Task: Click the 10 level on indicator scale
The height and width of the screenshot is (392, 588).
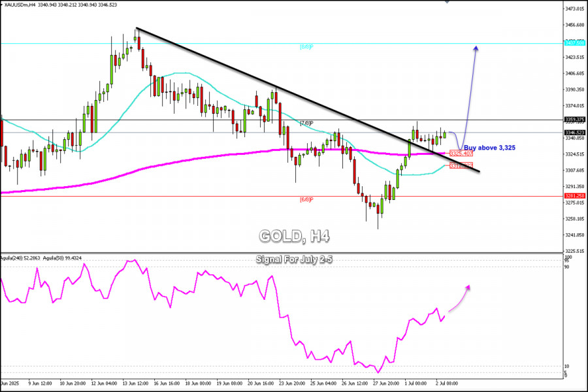Action: point(567,366)
